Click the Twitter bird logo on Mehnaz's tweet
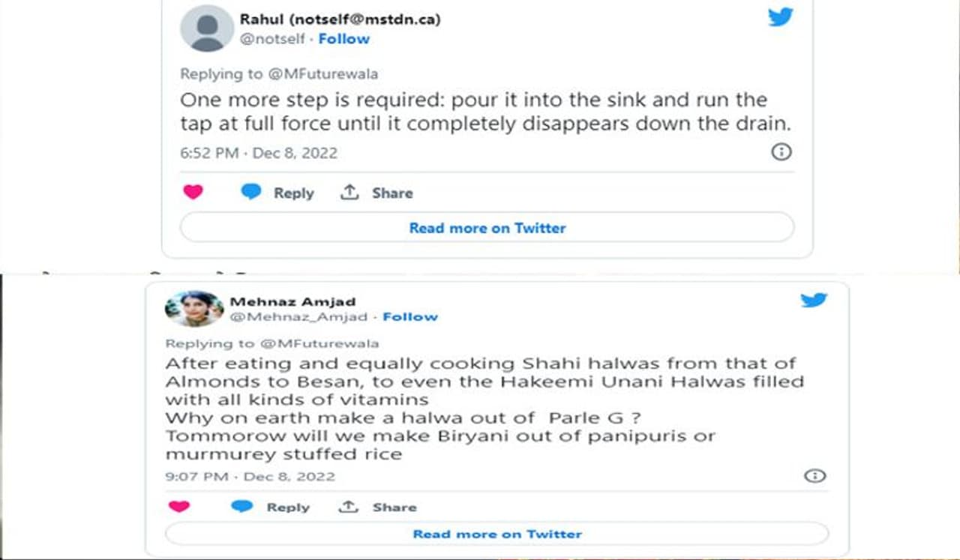960x560 pixels. tap(814, 301)
